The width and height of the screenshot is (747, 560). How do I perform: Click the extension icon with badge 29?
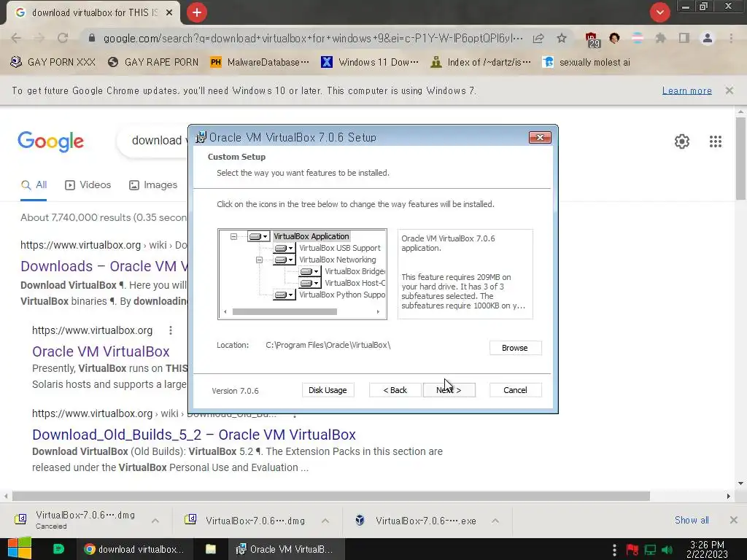click(x=592, y=39)
